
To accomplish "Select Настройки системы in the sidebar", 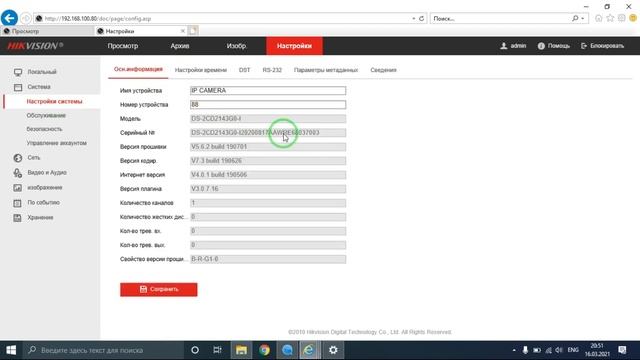I will (x=54, y=101).
